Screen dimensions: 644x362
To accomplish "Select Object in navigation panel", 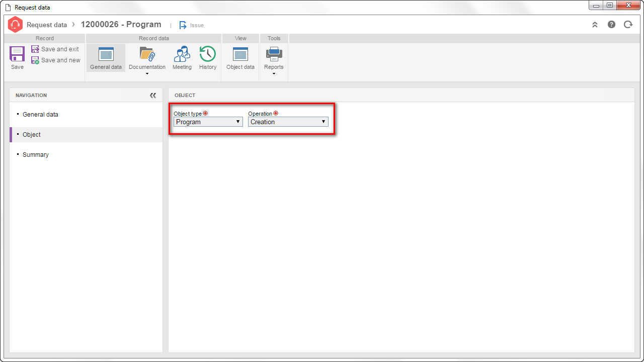I will (86, 135).
